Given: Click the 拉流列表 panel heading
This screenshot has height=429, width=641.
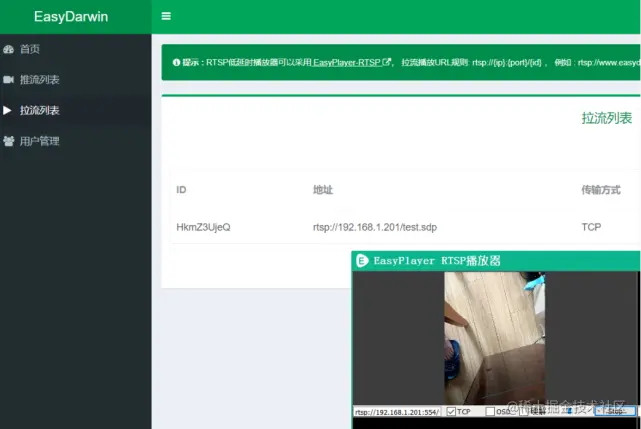Looking at the screenshot, I should coord(607,118).
